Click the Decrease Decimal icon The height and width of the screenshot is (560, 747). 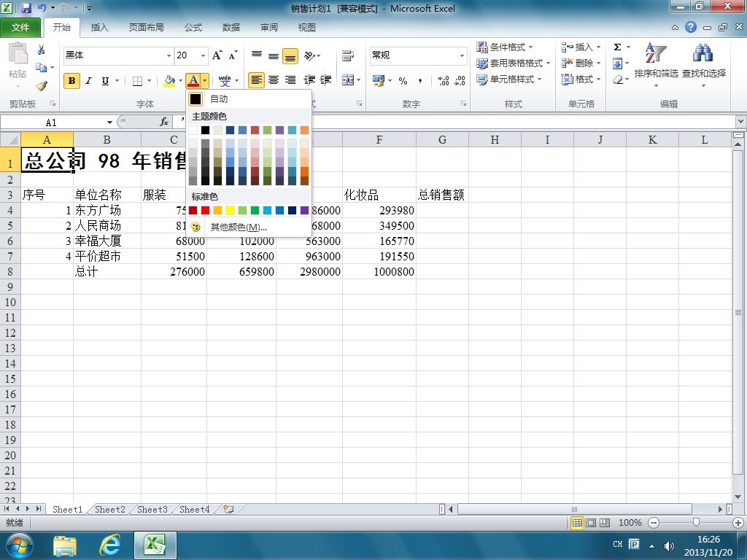[x=460, y=80]
